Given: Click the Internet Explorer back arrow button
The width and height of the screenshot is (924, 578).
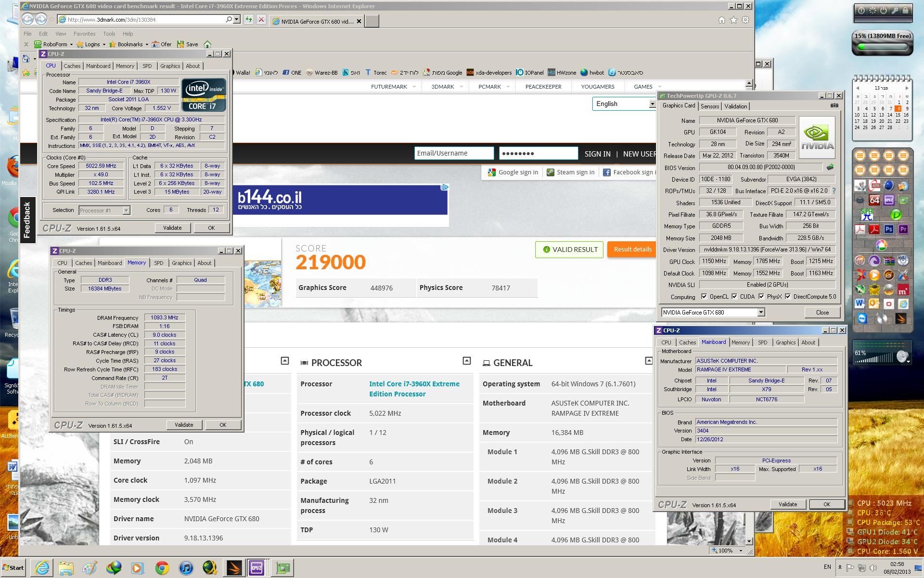Looking at the screenshot, I should (28, 19).
